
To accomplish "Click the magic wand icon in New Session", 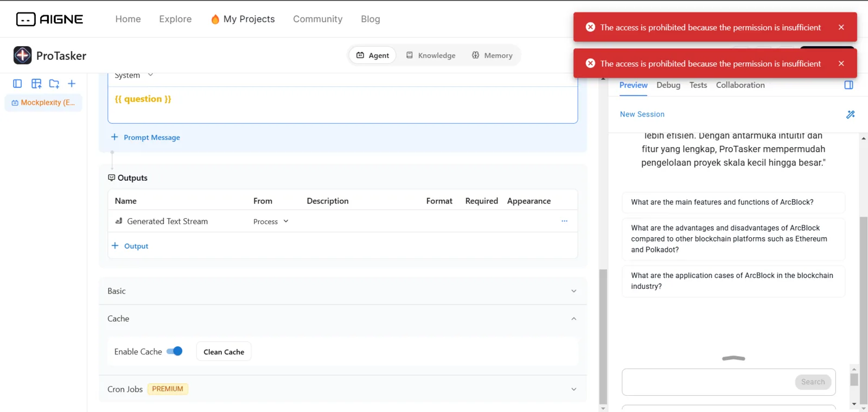I will 850,115.
